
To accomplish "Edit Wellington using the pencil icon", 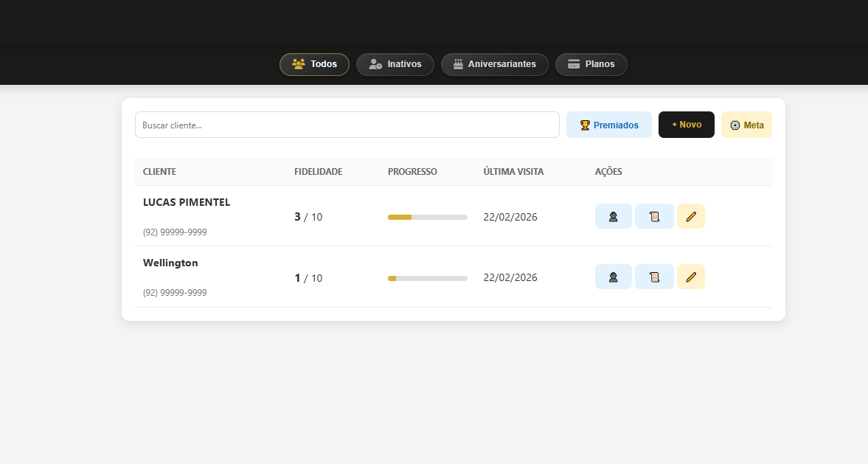I will (690, 277).
